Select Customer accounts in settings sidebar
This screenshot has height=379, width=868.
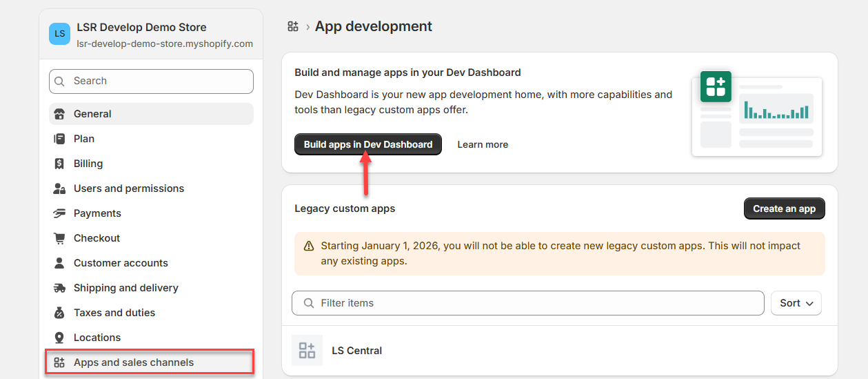pos(121,263)
